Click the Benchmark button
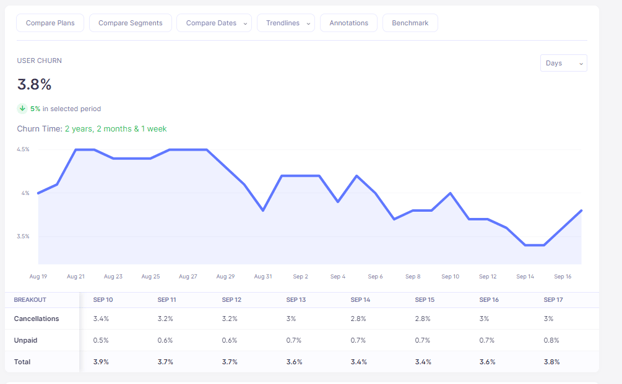This screenshot has width=622, height=384. 410,23
